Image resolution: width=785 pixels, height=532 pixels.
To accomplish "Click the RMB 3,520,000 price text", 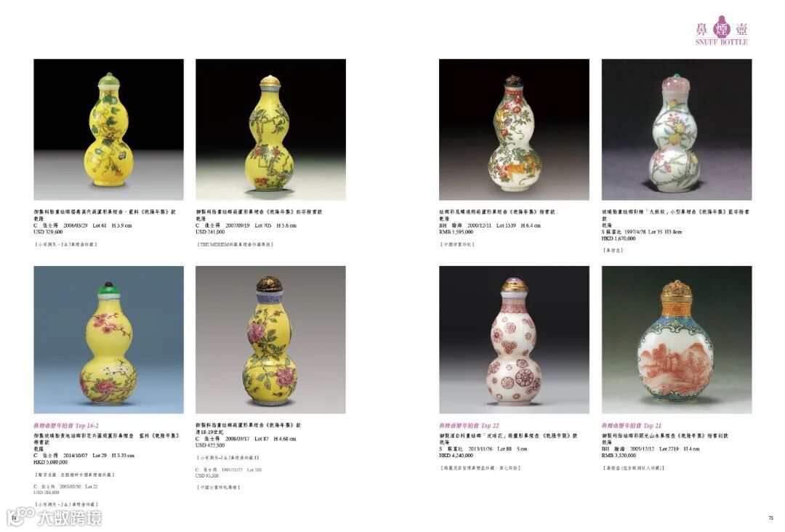I will point(619,456).
